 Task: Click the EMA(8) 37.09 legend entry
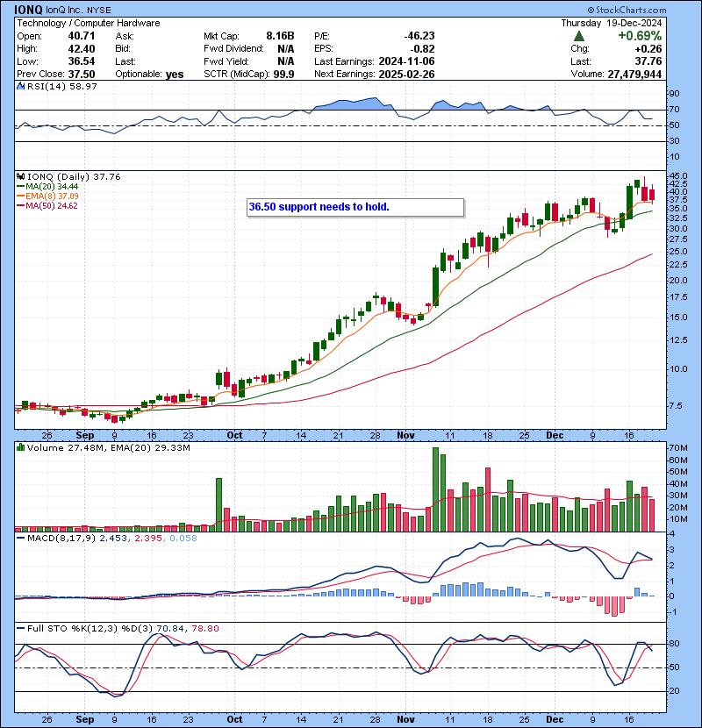(47, 196)
